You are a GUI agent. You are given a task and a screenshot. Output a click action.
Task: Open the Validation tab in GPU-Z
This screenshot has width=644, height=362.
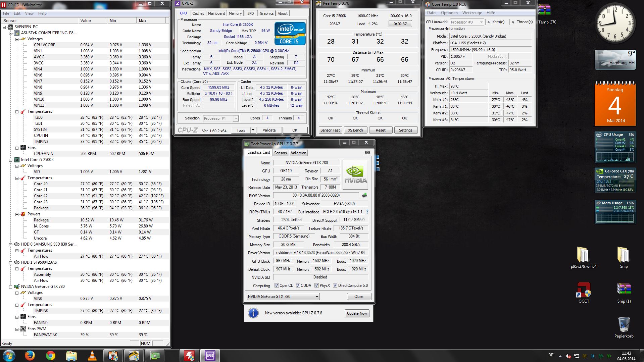298,153
